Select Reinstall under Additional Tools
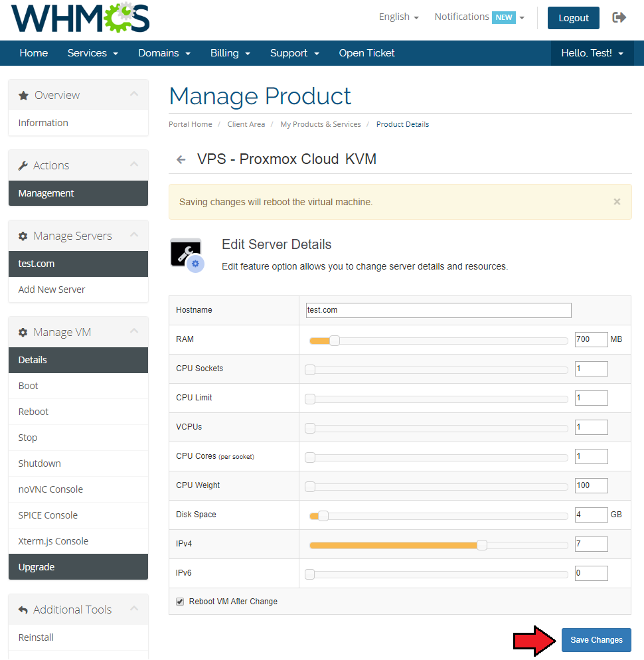Viewport: 644px width, 660px height. [x=78, y=637]
